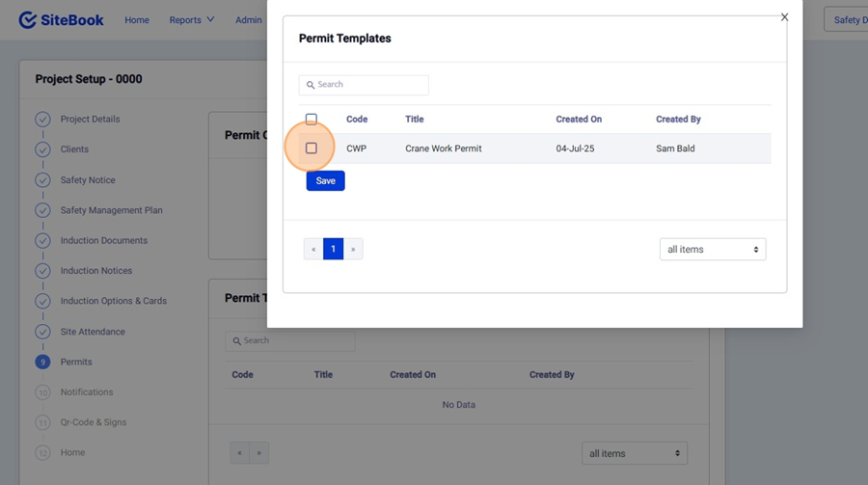
Task: Click the Search field in Permit Templates
Action: tap(364, 85)
